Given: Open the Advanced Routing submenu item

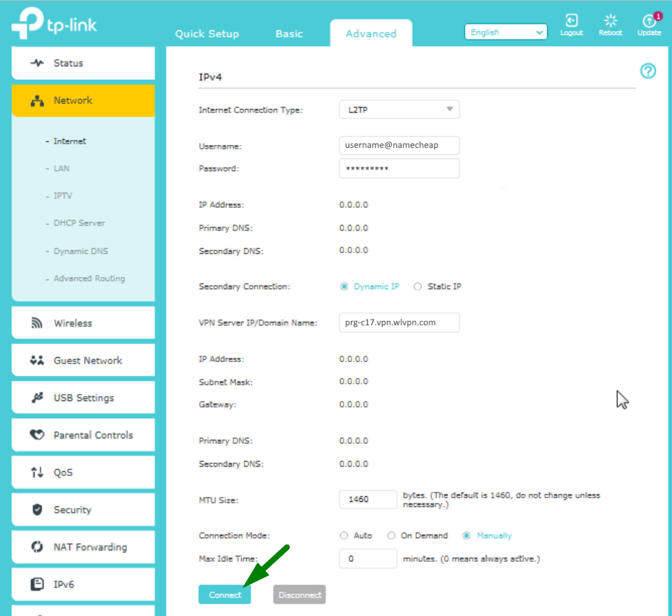Looking at the screenshot, I should pos(90,278).
